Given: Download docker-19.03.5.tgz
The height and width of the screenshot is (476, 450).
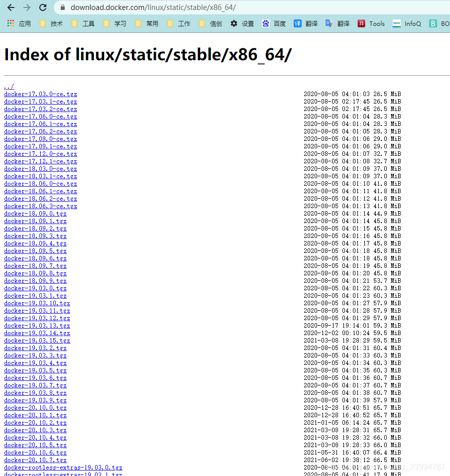Looking at the screenshot, I should tap(35, 370).
